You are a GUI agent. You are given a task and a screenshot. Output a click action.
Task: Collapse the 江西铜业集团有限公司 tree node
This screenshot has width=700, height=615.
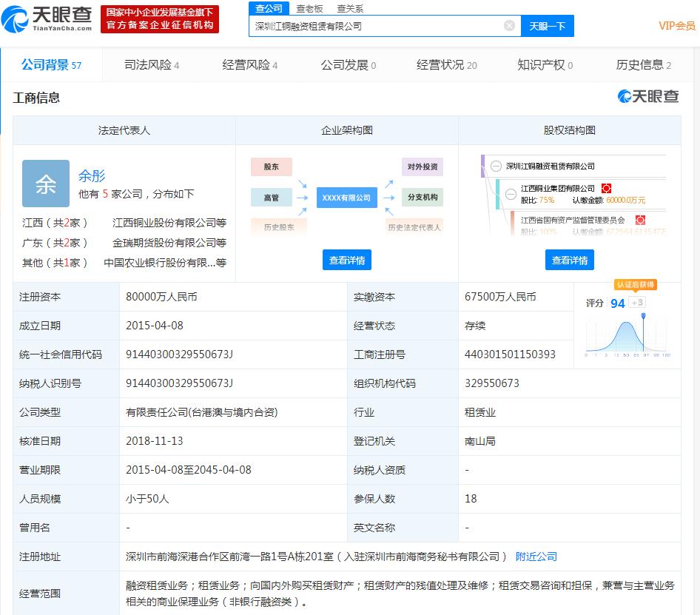click(x=511, y=194)
